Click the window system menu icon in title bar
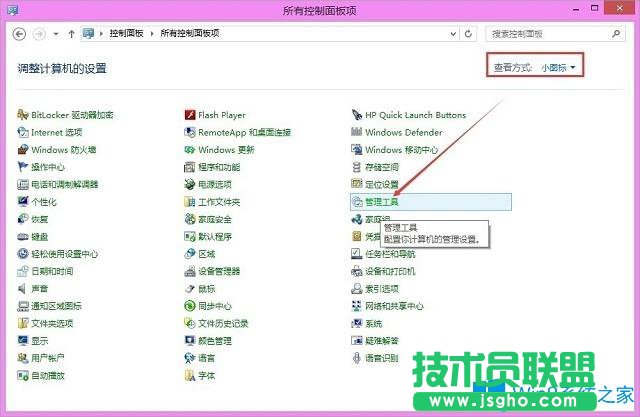This screenshot has height=417, width=640. pyautogui.click(x=12, y=10)
